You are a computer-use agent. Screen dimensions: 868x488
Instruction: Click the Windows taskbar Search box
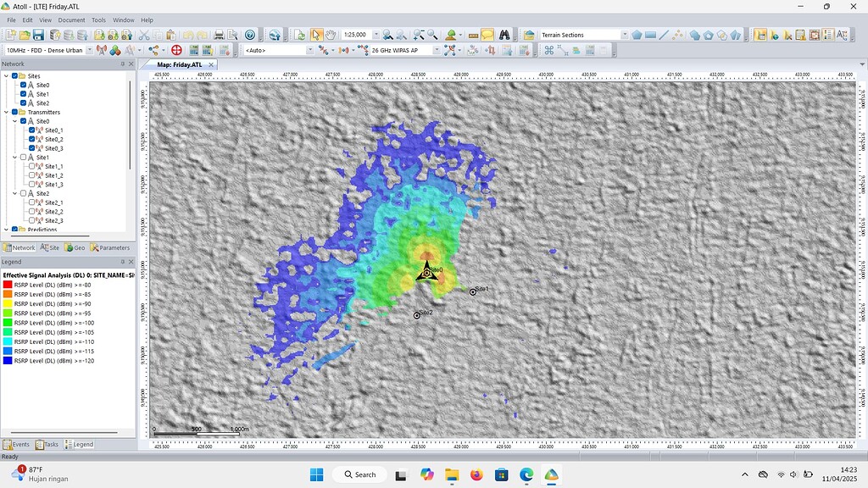coord(359,474)
